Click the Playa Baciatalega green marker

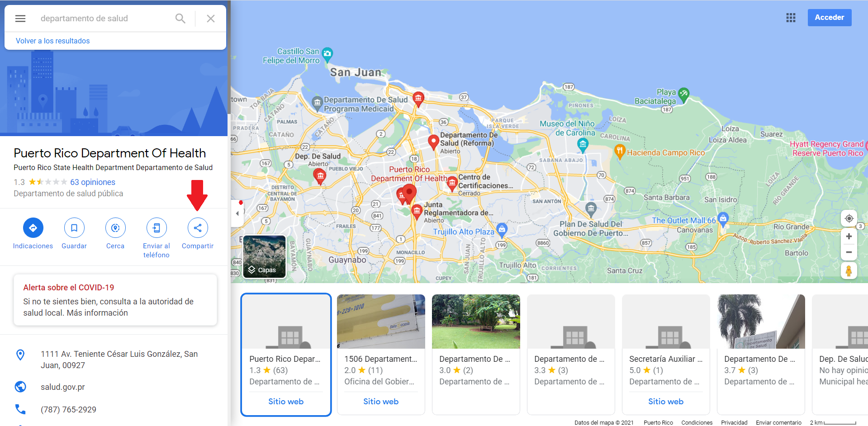[683, 95]
